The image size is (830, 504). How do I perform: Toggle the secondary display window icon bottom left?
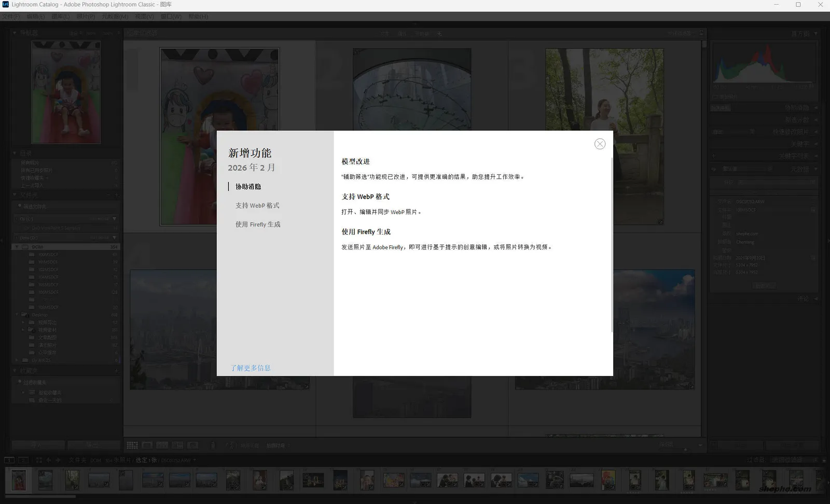click(22, 460)
